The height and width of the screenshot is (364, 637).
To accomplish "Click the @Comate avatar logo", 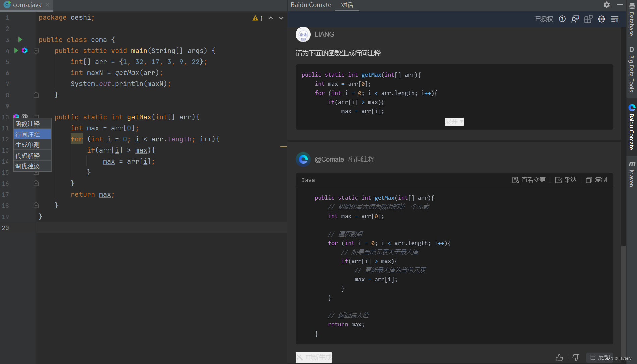I will [x=303, y=159].
